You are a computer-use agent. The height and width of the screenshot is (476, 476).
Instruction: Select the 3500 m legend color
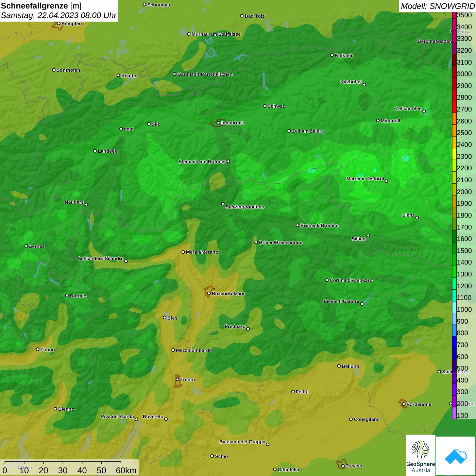coord(454,15)
